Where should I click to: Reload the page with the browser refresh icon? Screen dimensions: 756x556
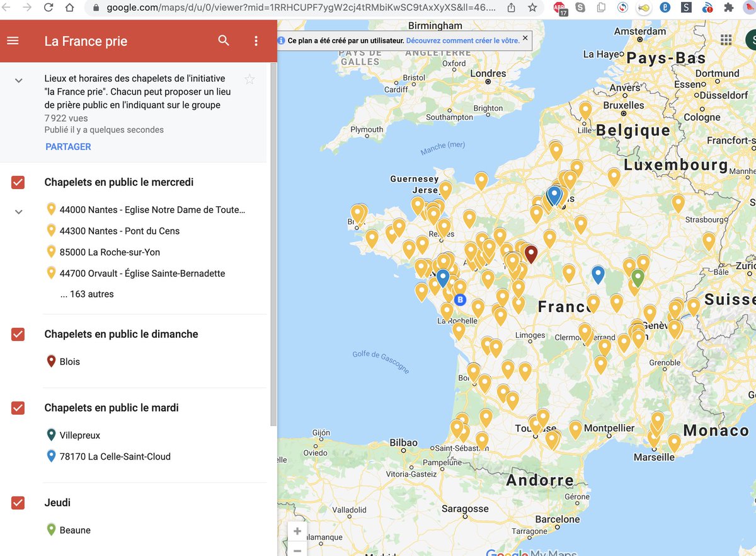point(49,8)
